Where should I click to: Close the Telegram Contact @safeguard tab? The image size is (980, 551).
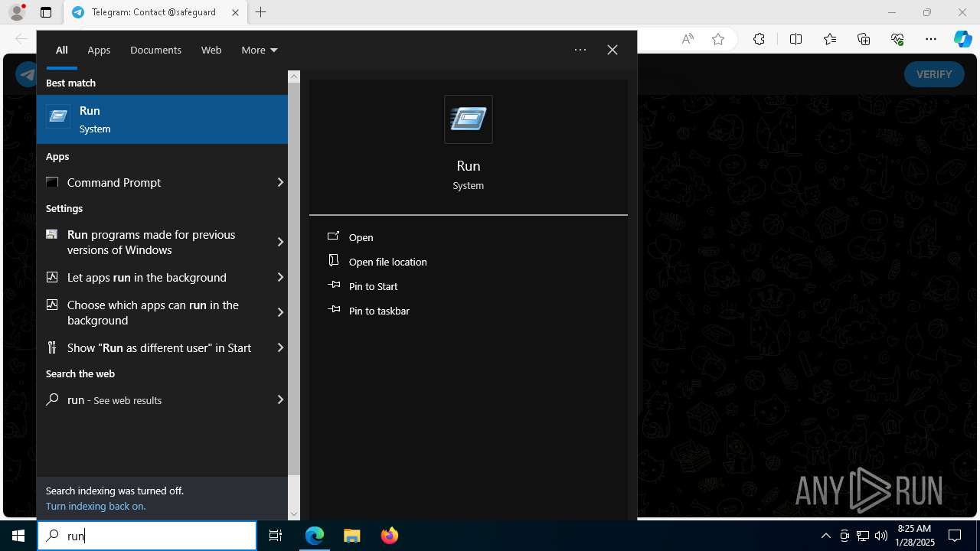coord(236,12)
